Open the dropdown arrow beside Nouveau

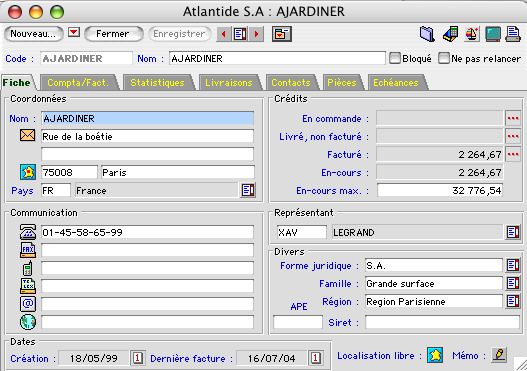tap(74, 33)
